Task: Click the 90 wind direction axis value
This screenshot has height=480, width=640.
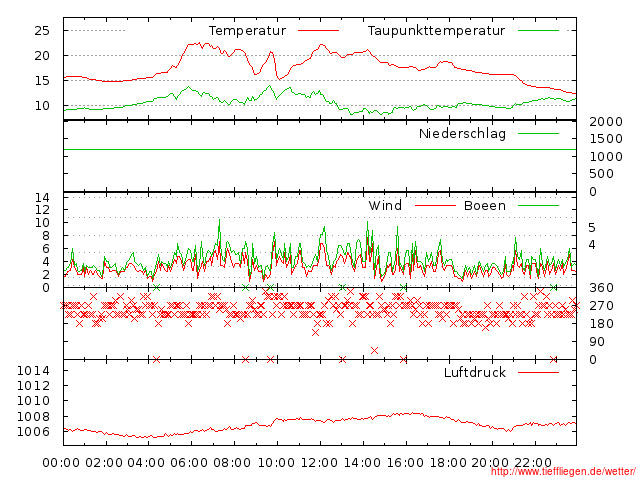Action: [597, 342]
